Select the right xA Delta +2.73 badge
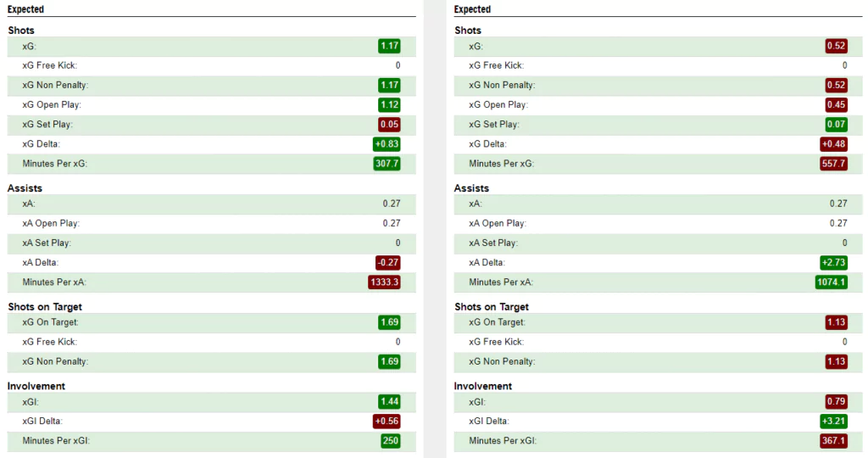868x458 pixels. click(x=833, y=263)
